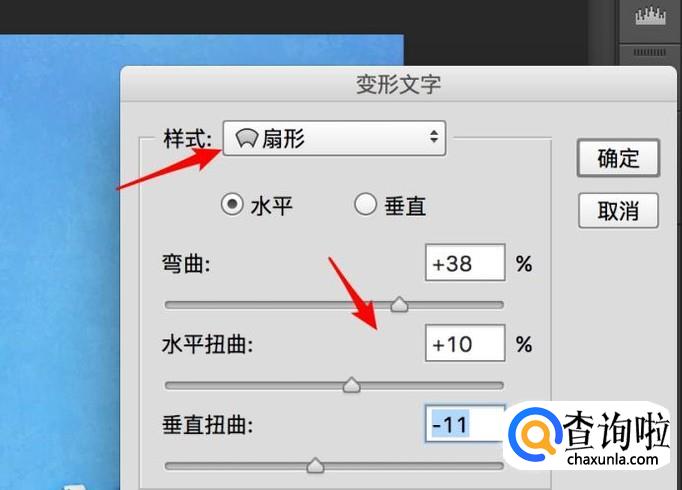Click the 弯曲 slider handle
682x490 pixels.
click(x=399, y=304)
